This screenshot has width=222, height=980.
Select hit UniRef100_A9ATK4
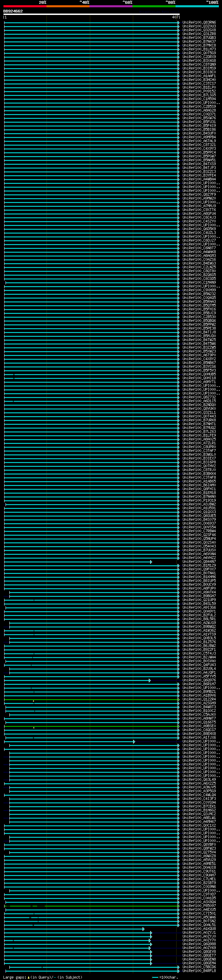[199, 592]
